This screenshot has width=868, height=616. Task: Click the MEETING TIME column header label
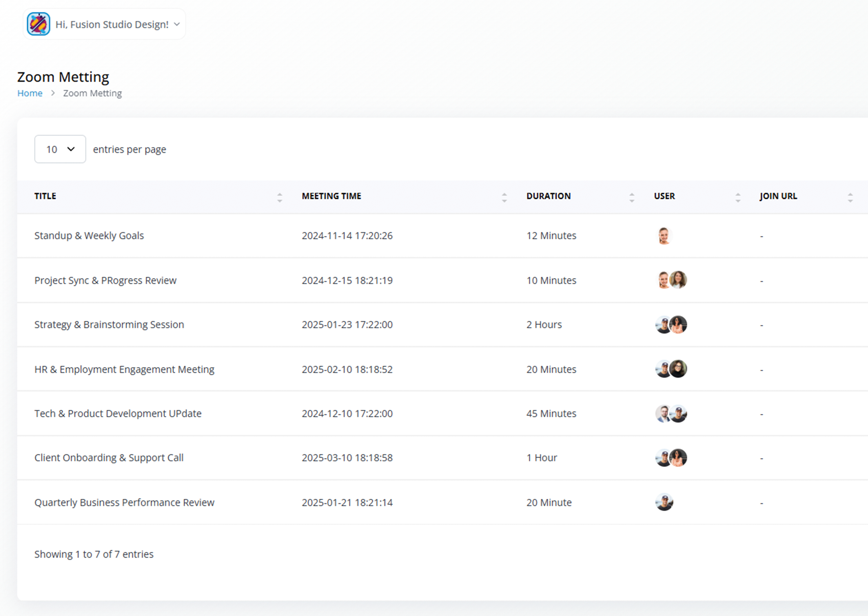click(x=331, y=196)
